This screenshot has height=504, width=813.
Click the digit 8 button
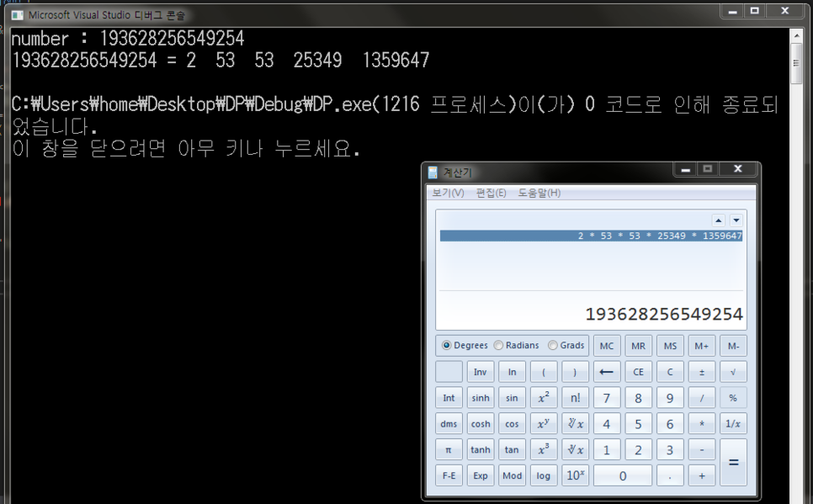(638, 398)
